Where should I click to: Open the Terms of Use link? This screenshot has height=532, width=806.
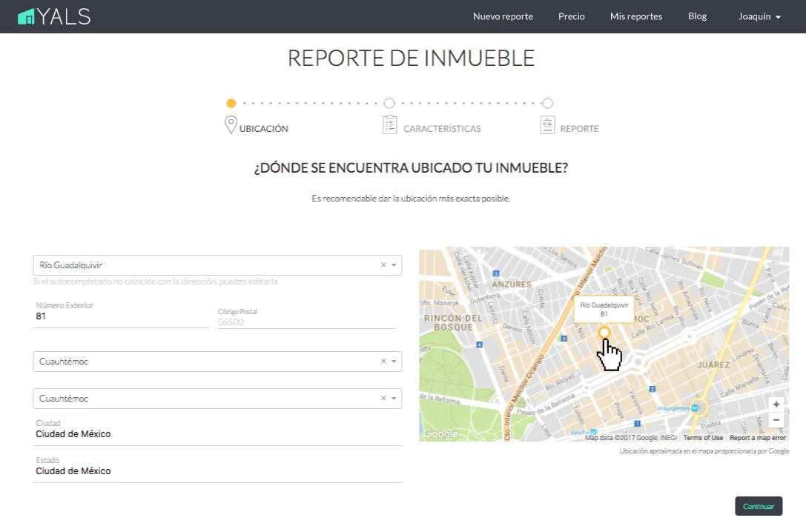point(702,437)
